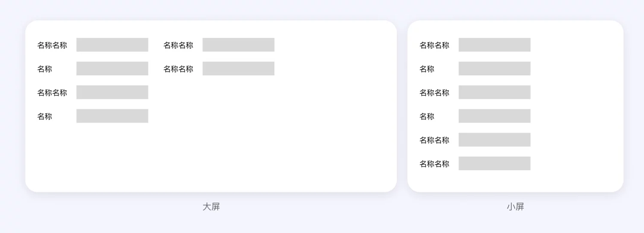The width and height of the screenshot is (644, 233).
Task: Click the 大屏 caption below the large card
Action: (x=211, y=207)
